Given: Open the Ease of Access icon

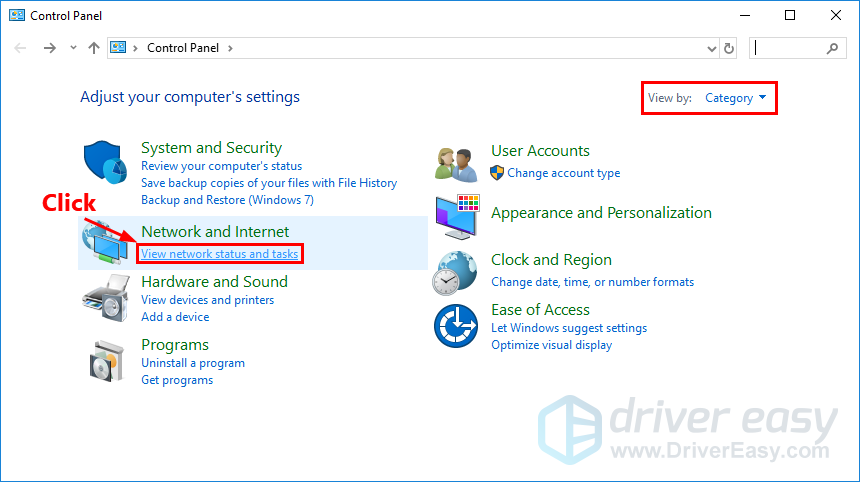Looking at the screenshot, I should tap(456, 327).
